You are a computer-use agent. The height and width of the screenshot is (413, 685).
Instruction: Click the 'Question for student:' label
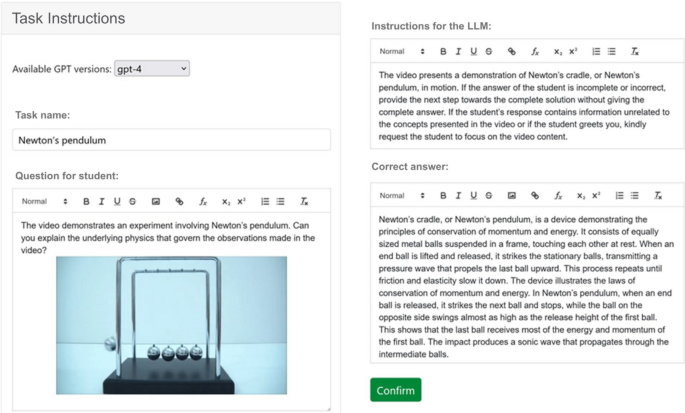tap(67, 176)
